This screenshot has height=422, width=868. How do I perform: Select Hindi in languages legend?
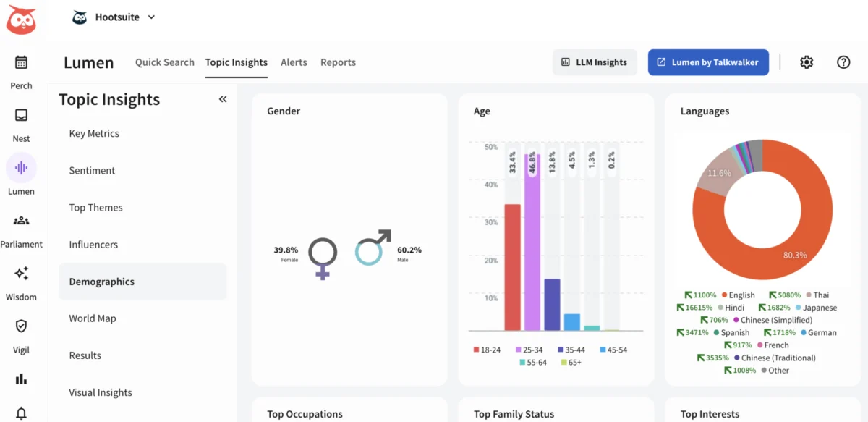(x=730, y=308)
